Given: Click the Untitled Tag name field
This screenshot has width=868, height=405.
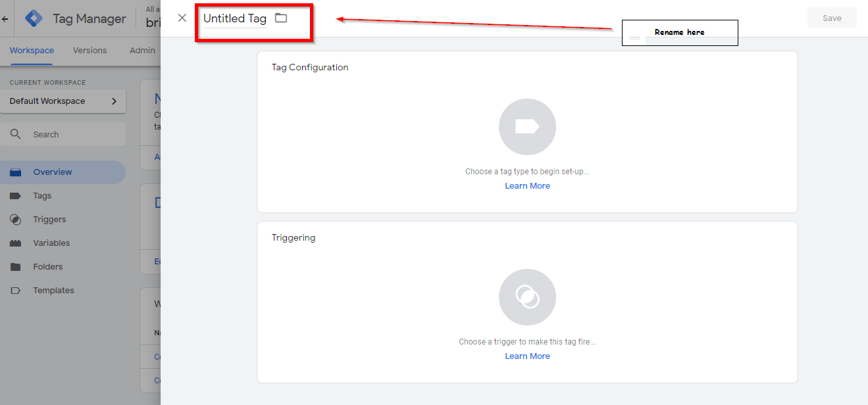Looking at the screenshot, I should click(x=234, y=18).
